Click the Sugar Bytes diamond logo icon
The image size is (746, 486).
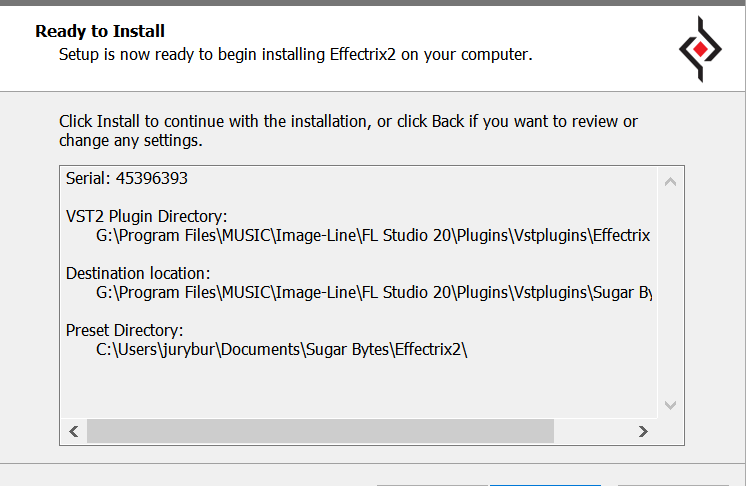[699, 48]
